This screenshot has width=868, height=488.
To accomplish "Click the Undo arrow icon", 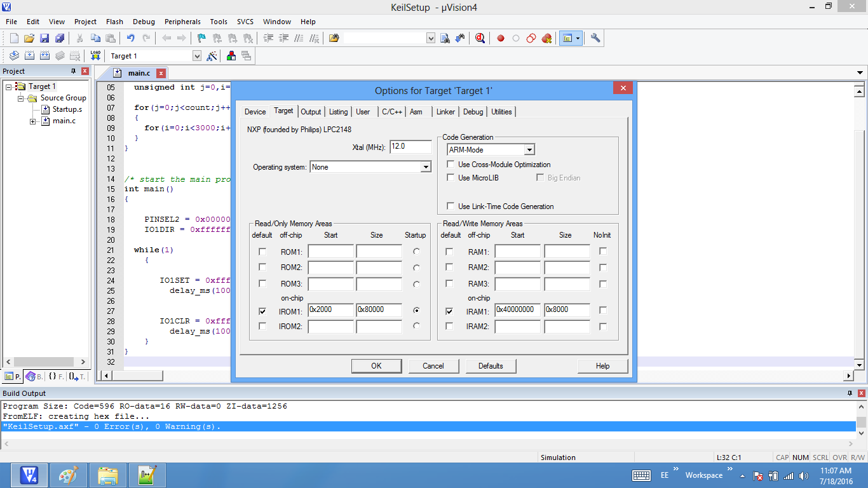I will click(130, 38).
